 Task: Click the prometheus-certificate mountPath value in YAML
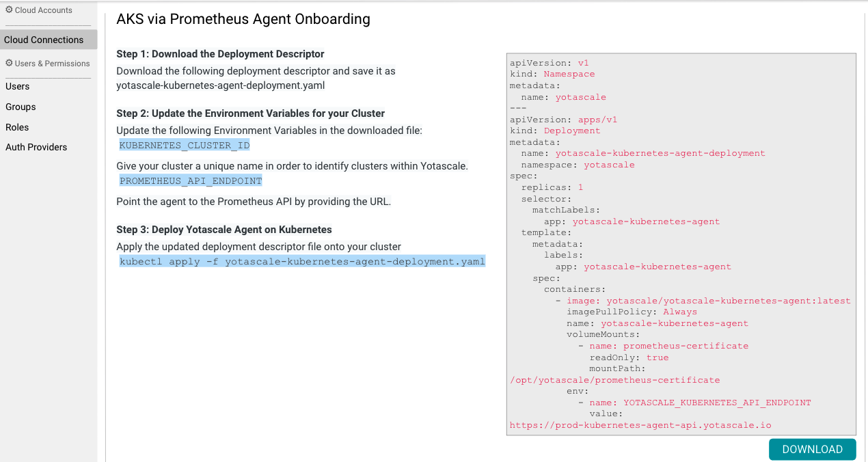point(614,380)
